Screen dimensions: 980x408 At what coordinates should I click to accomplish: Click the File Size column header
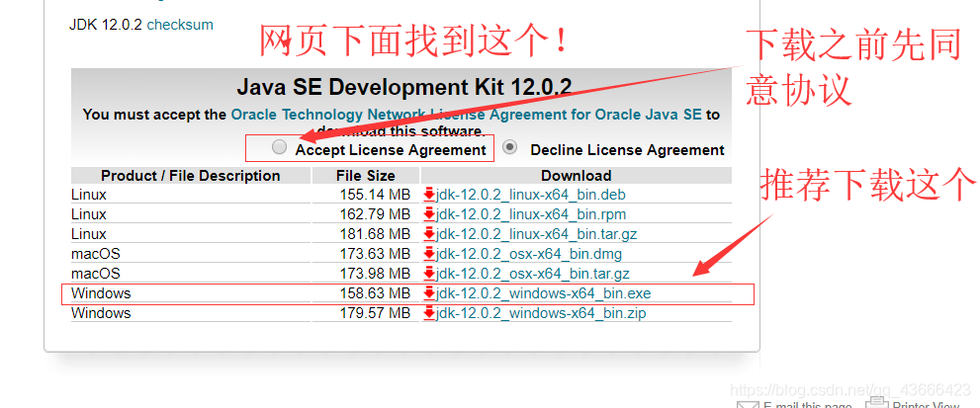tap(366, 176)
